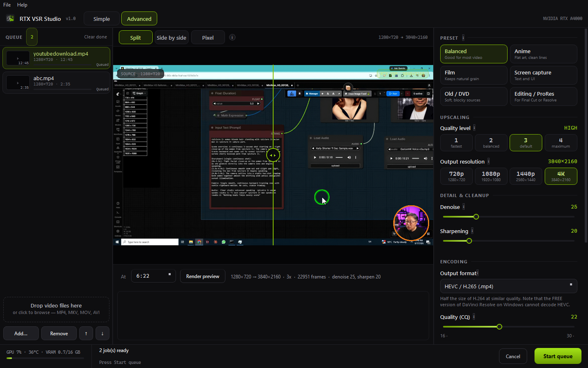
Task: Show info for Output format
Action: tap(477, 273)
